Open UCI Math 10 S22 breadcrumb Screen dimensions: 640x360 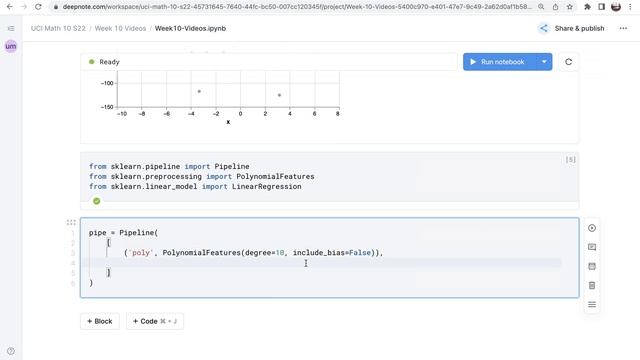point(58,28)
